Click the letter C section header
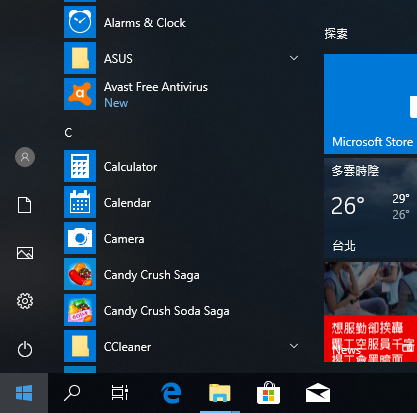The width and height of the screenshot is (417, 413). [68, 133]
